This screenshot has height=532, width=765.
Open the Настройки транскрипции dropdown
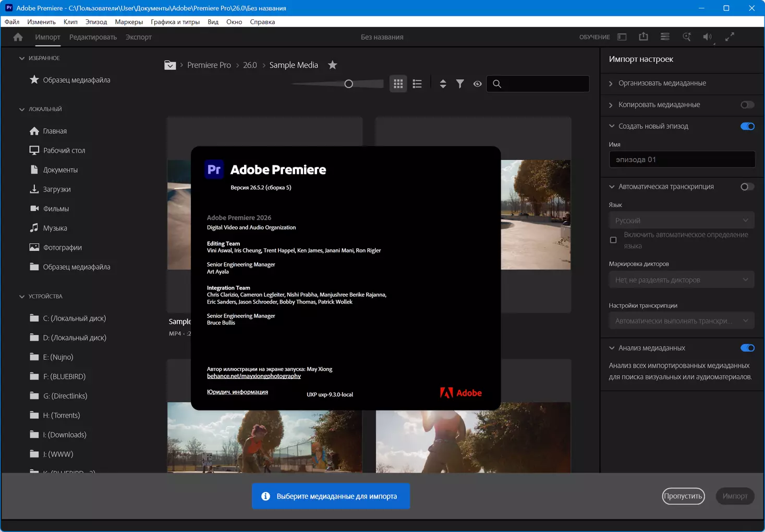682,321
